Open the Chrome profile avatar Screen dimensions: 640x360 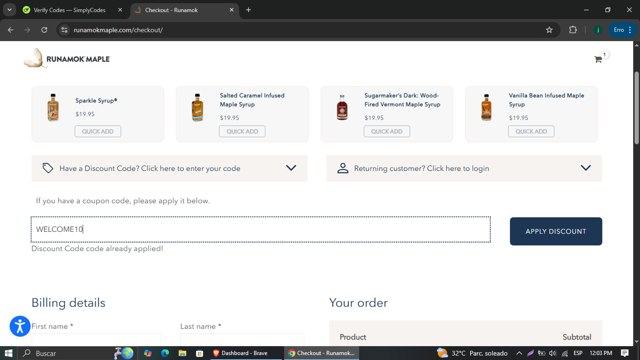(598, 30)
